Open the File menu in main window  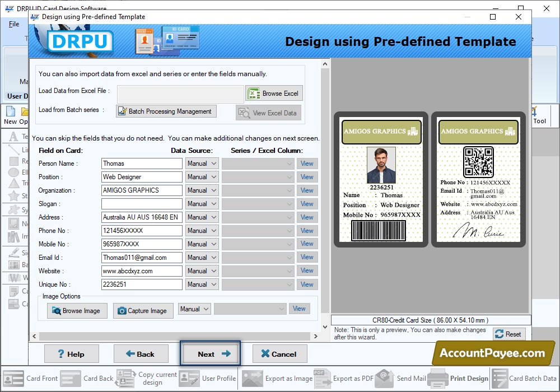coord(14,24)
